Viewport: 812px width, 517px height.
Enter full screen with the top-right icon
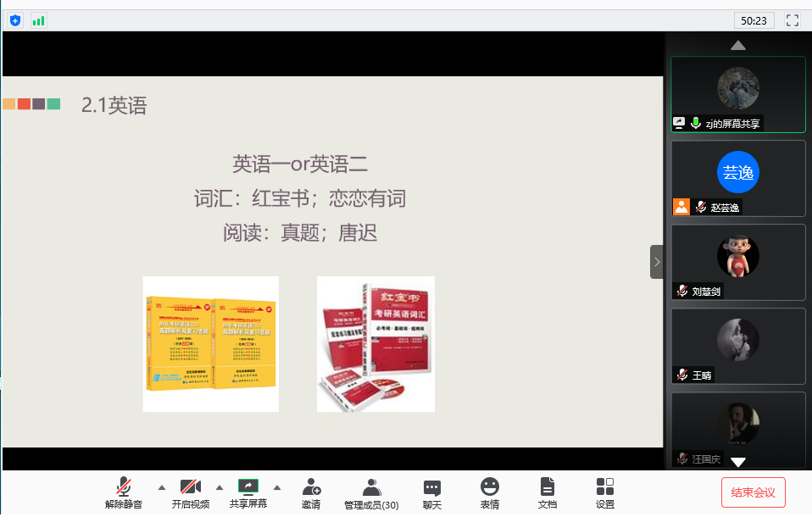click(x=793, y=20)
